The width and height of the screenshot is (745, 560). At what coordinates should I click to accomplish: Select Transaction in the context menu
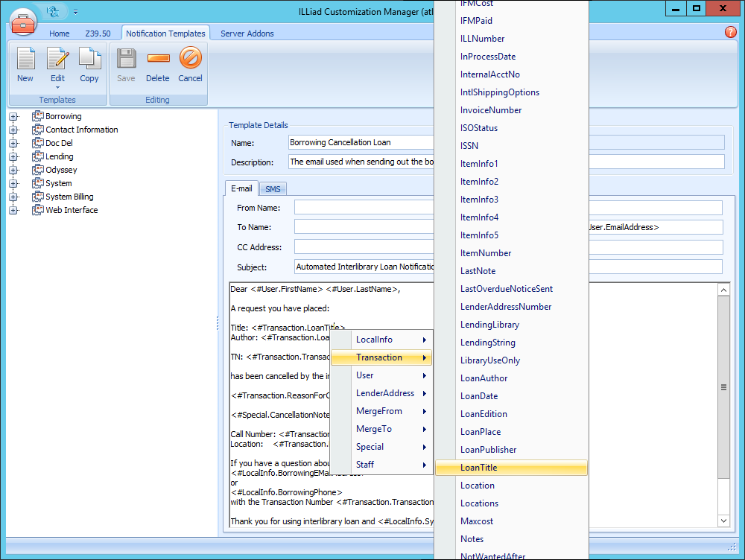(x=381, y=357)
